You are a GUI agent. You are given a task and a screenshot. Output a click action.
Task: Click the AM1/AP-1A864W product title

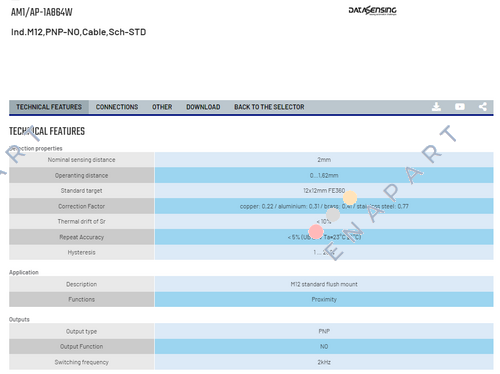[x=42, y=12]
